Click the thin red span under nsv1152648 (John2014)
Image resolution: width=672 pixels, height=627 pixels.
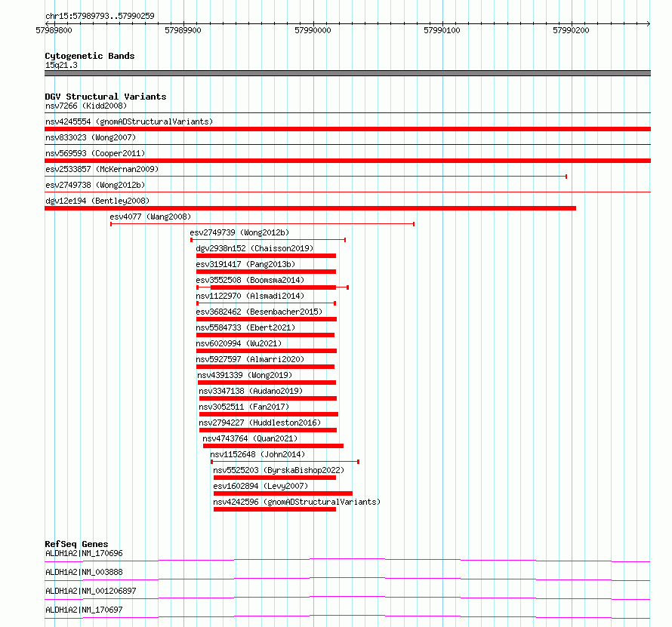tap(285, 462)
